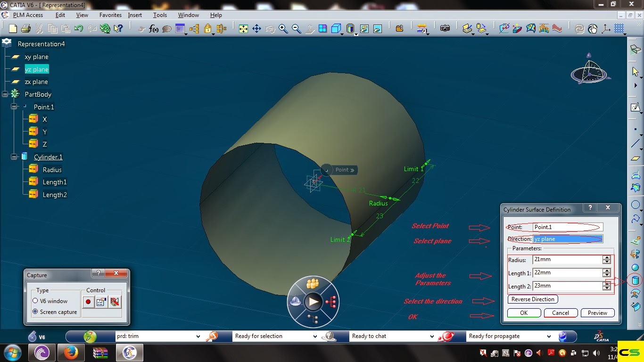Open the Insert menu
This screenshot has height=362, width=644.
[135, 15]
